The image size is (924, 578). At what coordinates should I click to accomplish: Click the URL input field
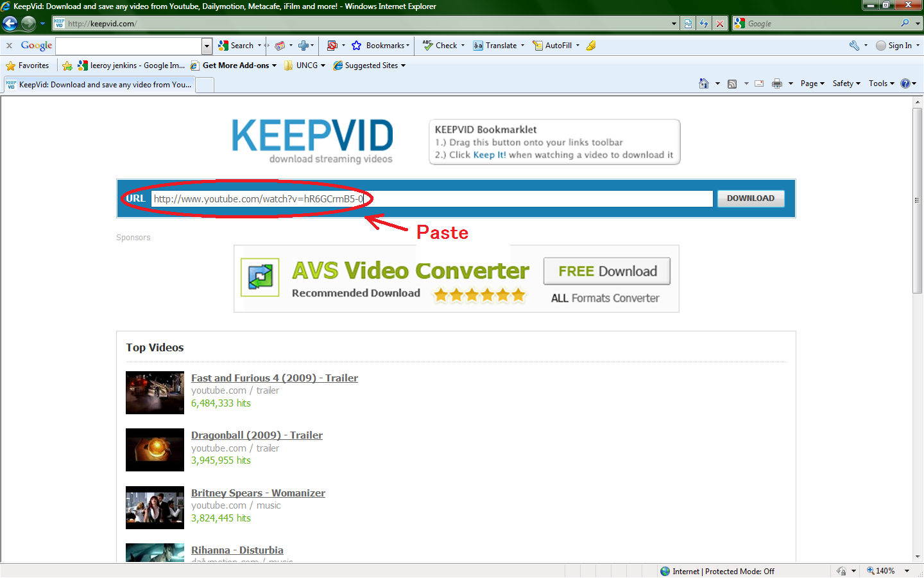click(x=432, y=198)
